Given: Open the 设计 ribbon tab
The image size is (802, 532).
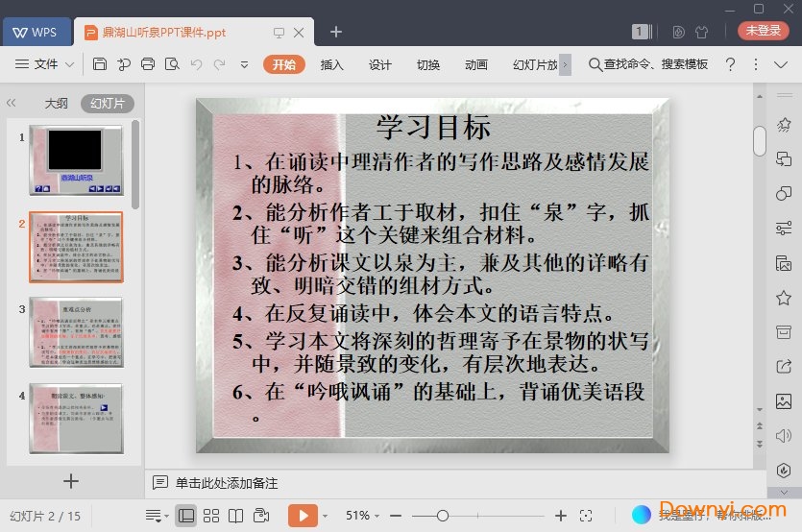Looking at the screenshot, I should (x=380, y=64).
